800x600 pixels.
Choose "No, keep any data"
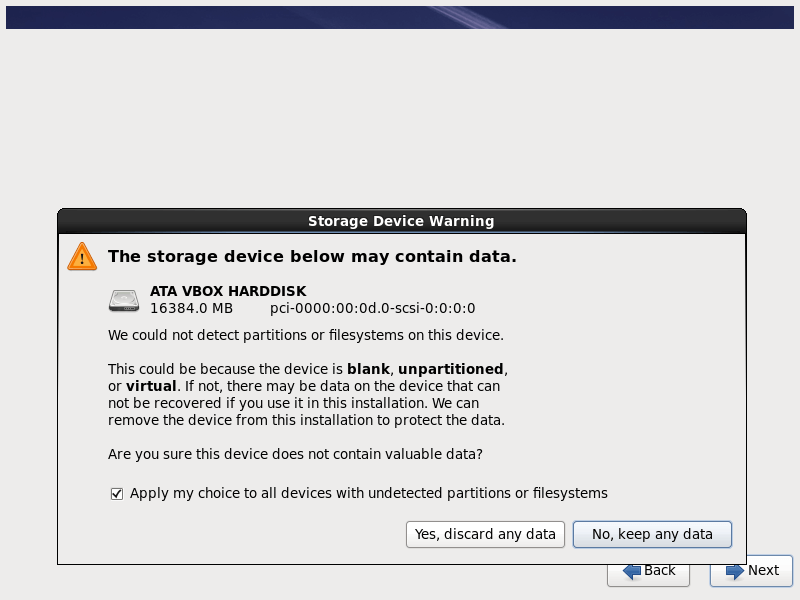652,534
